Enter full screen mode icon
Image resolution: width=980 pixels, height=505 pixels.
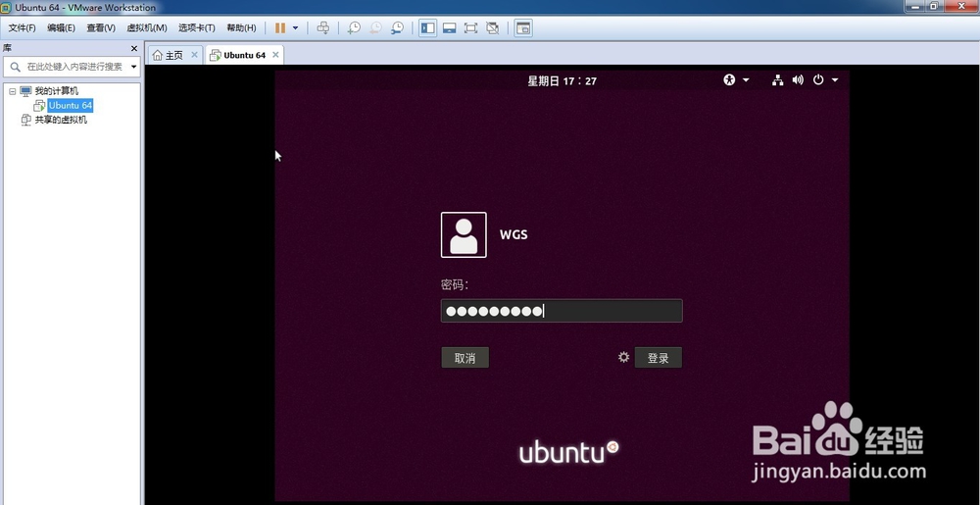tap(470, 28)
